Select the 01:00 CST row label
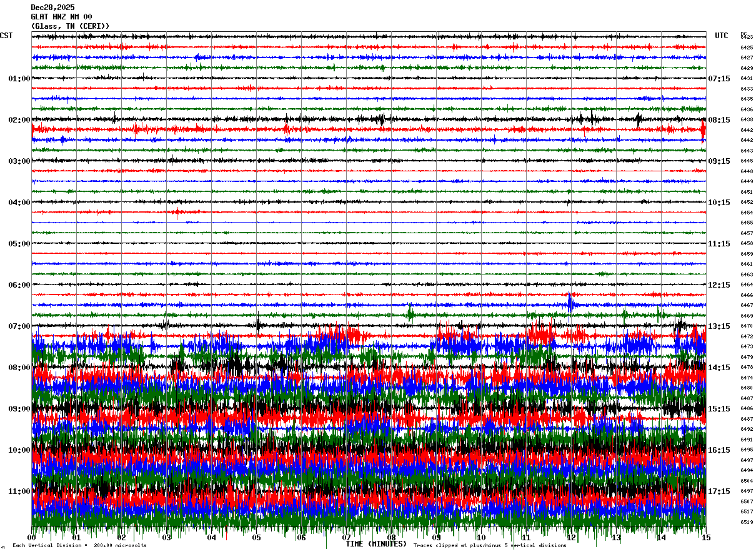Image resolution: width=756 pixels, height=554 pixels. click(x=19, y=79)
